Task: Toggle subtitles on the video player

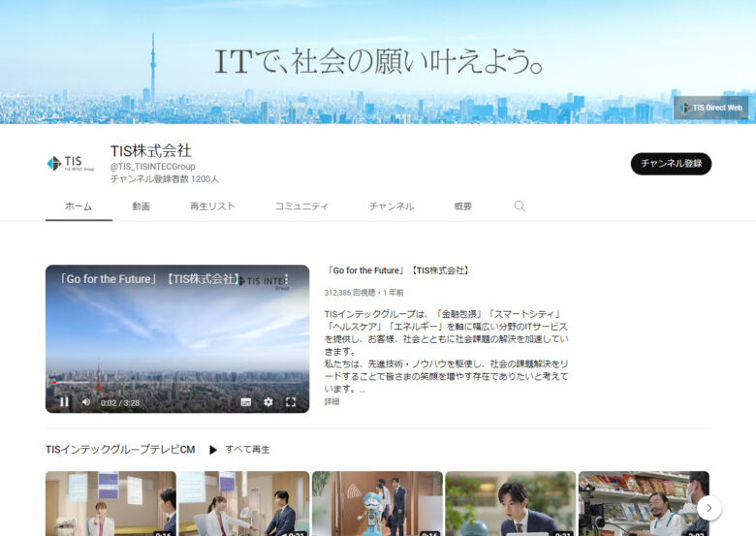Action: coord(246,402)
